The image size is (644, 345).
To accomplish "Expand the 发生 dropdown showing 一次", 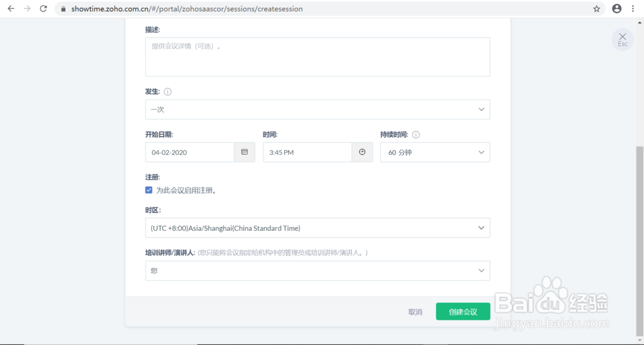I will [317, 110].
